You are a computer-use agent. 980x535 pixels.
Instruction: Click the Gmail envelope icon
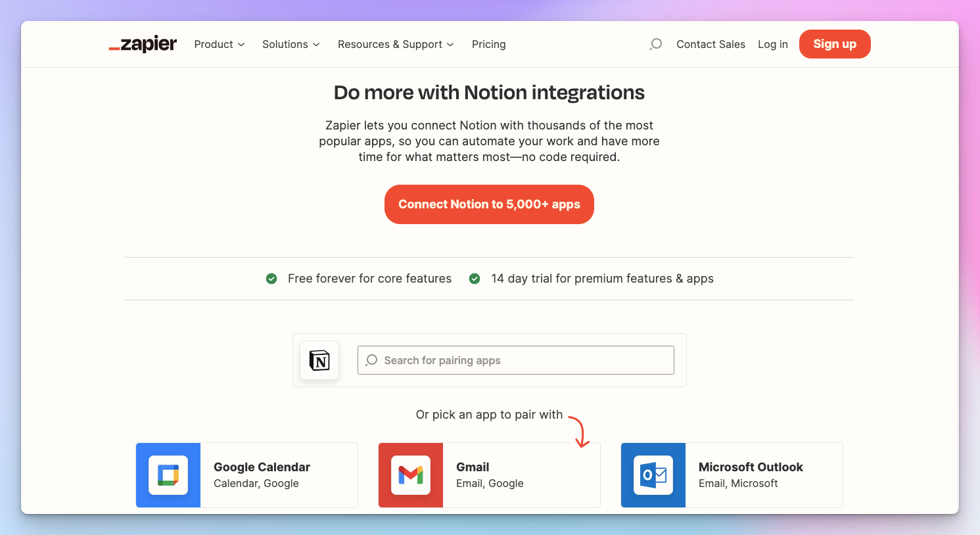click(x=411, y=475)
